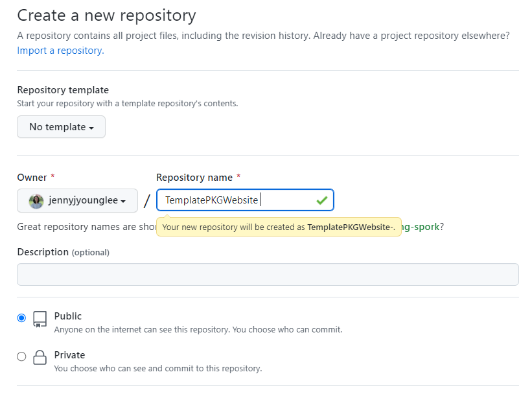Select the Public radio button
The height and width of the screenshot is (394, 532).
click(21, 318)
